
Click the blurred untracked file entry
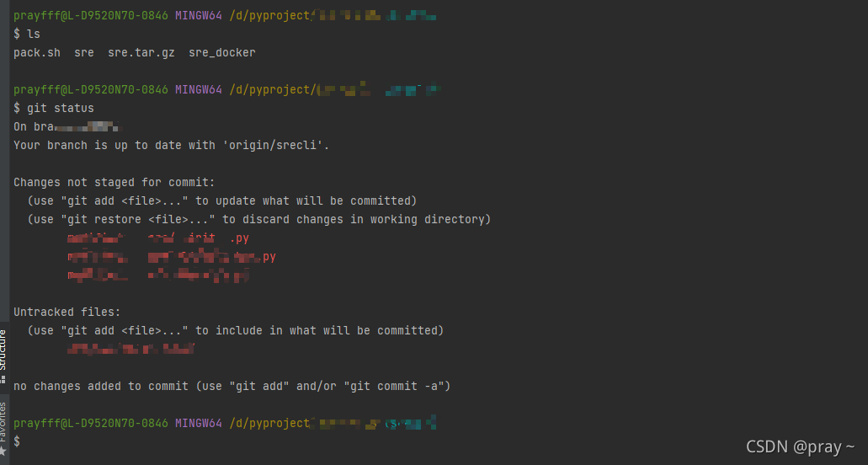coord(131,348)
